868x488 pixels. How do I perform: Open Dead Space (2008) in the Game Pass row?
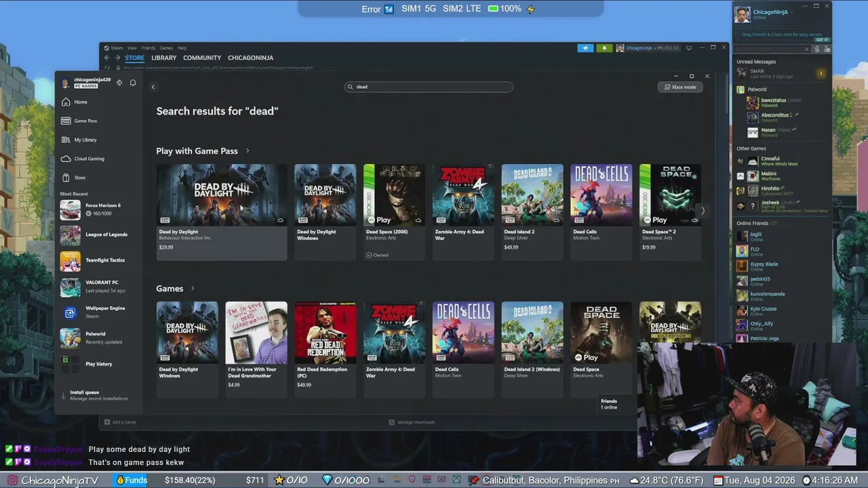click(394, 212)
